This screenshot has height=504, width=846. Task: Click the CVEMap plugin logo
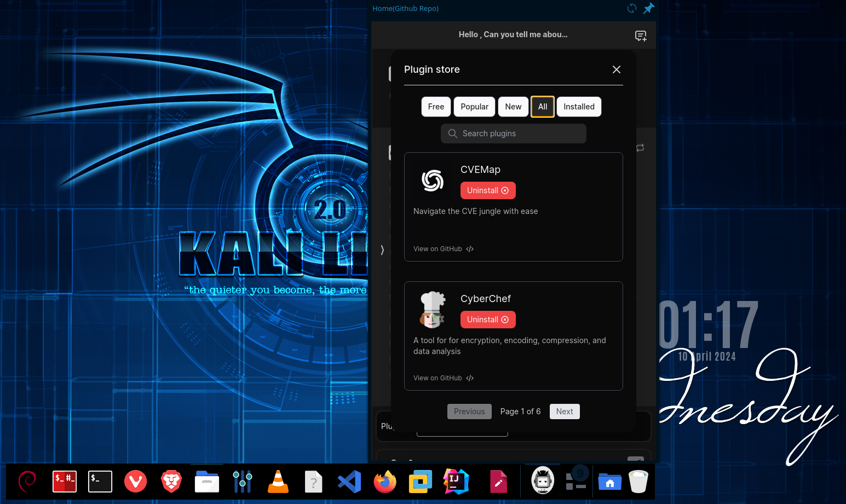[x=433, y=181]
